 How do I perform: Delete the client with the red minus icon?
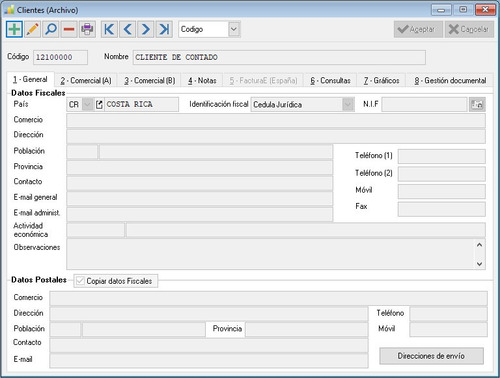(69, 29)
